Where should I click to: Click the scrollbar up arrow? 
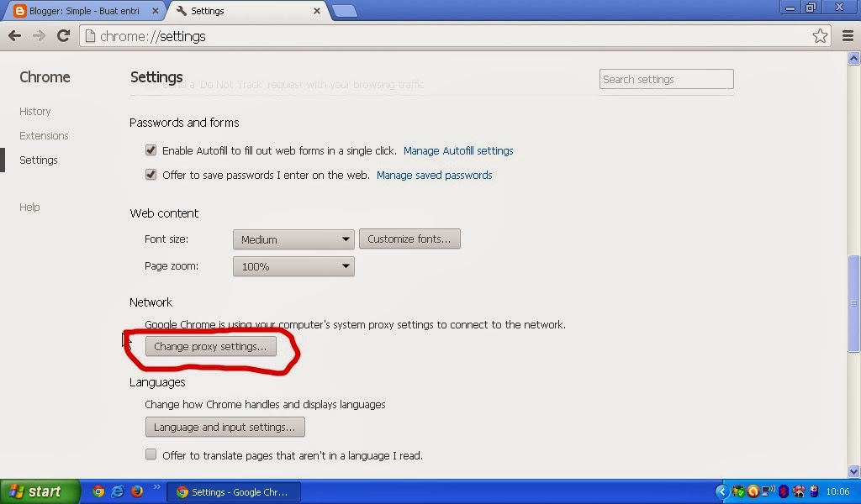(854, 58)
